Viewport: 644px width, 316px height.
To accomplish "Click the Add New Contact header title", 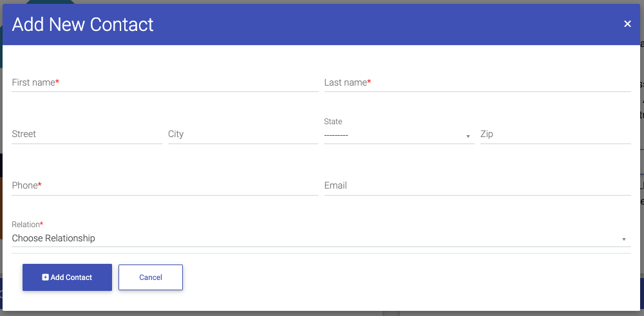I will coord(82,24).
